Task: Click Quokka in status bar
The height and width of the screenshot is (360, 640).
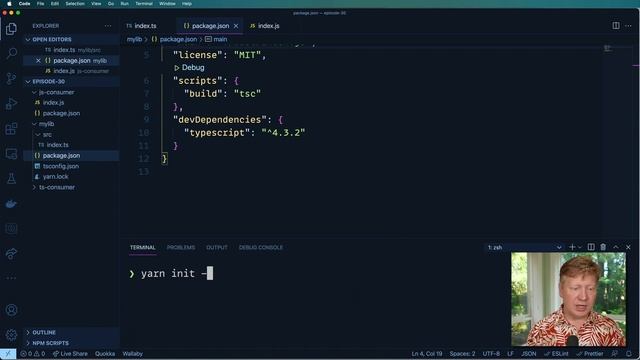Action: tap(105, 354)
